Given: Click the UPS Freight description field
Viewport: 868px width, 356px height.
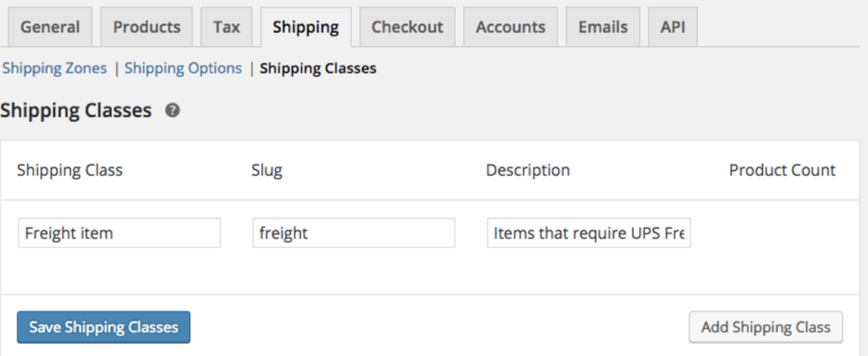Looking at the screenshot, I should [589, 233].
